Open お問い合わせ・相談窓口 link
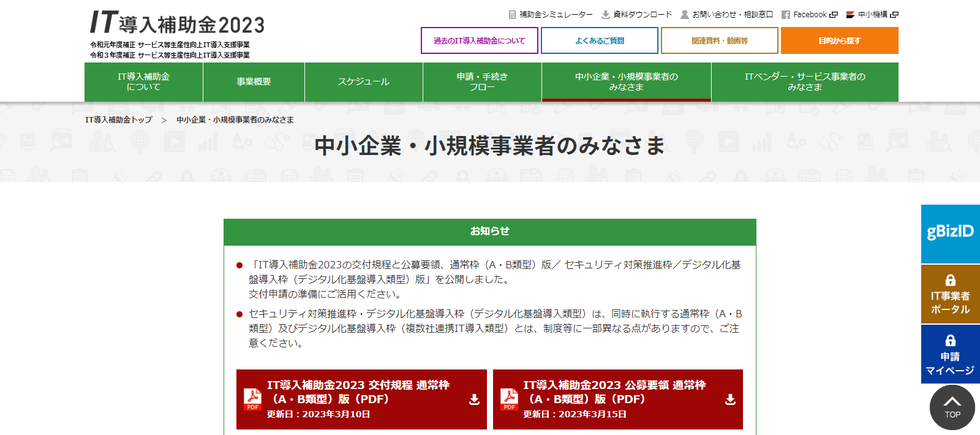Viewport: 980px width, 435px height. (733, 15)
